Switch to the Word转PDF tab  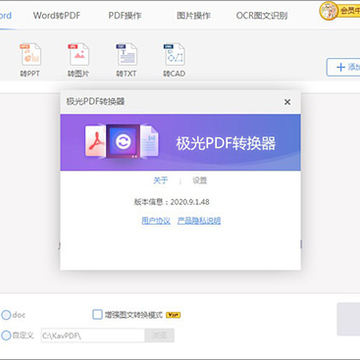click(x=57, y=15)
